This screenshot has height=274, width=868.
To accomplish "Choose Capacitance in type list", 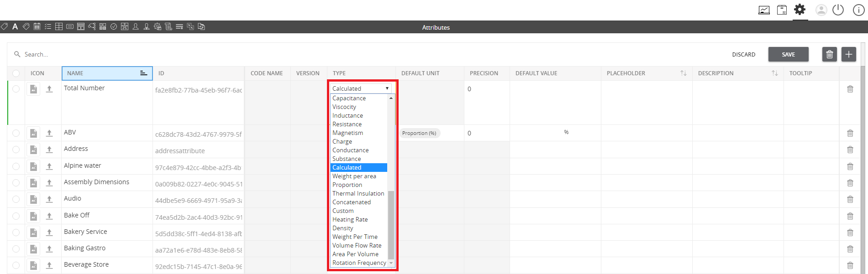I will pyautogui.click(x=359, y=98).
